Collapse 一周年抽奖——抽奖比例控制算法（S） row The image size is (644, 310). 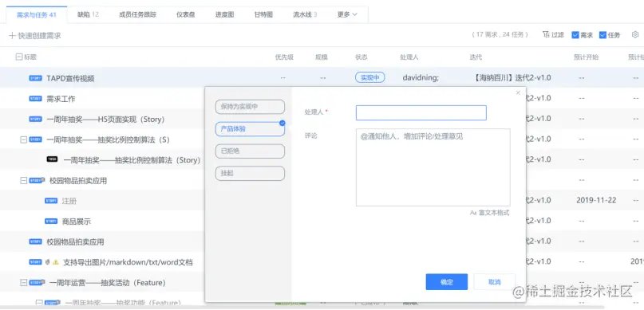(x=24, y=139)
